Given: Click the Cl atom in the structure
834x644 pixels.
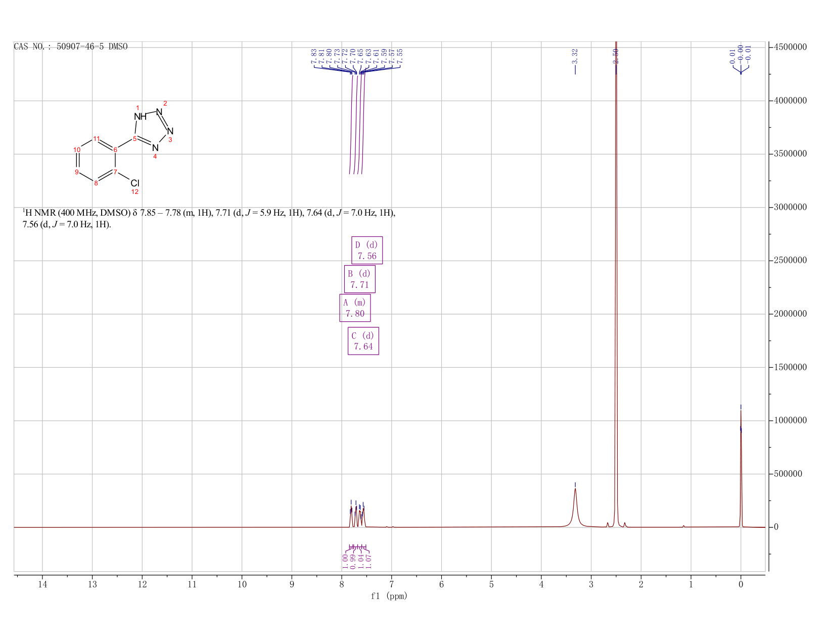Looking at the screenshot, I should pos(135,183).
